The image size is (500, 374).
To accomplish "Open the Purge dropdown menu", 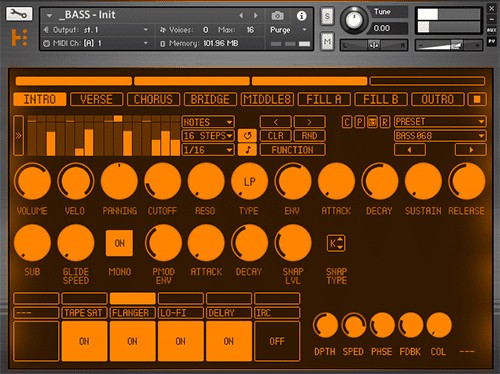I will tap(288, 30).
